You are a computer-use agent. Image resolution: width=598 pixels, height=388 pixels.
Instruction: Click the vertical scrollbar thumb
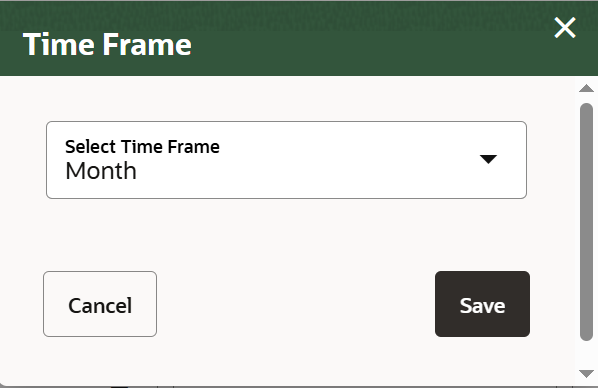[586, 222]
